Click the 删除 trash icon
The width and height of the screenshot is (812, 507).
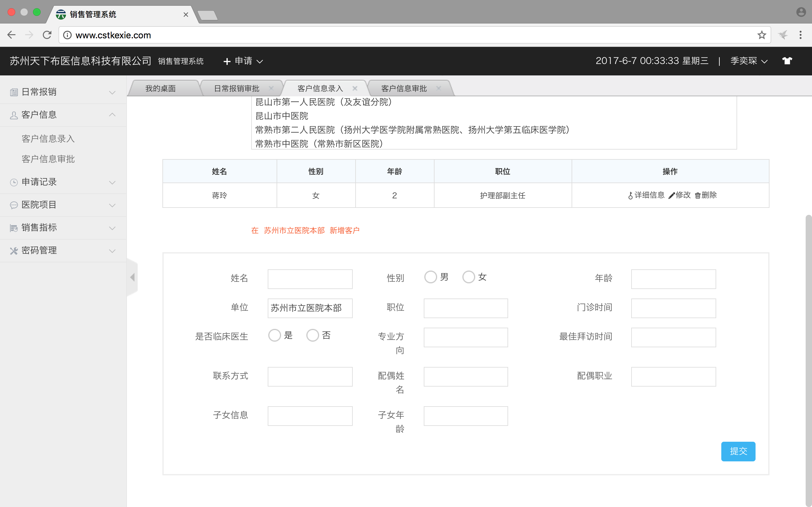click(697, 196)
